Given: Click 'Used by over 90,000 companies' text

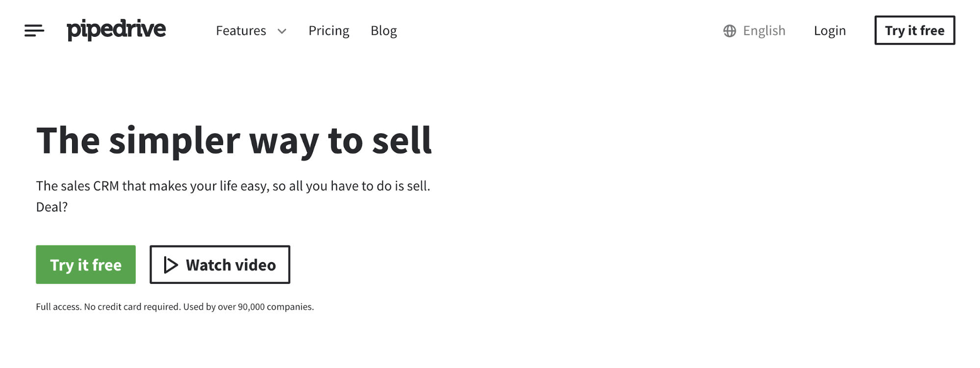Looking at the screenshot, I should [249, 307].
